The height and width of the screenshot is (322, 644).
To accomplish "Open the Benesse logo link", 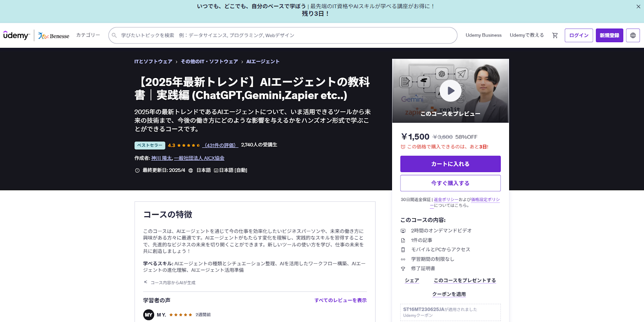I will [54, 36].
